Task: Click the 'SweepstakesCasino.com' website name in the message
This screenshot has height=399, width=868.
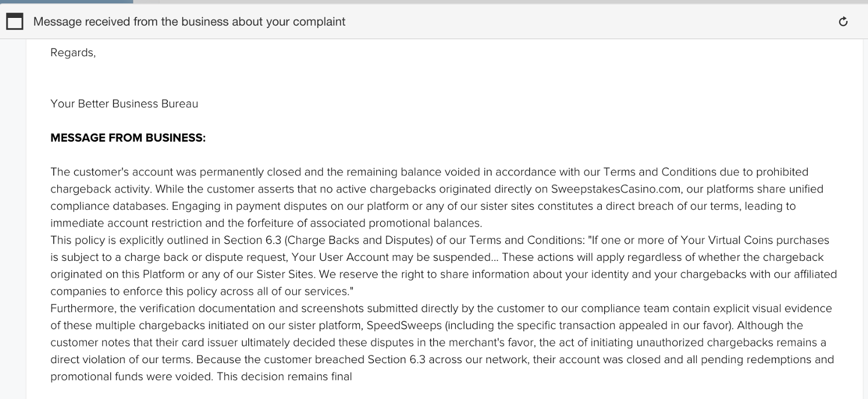Action: (614, 189)
